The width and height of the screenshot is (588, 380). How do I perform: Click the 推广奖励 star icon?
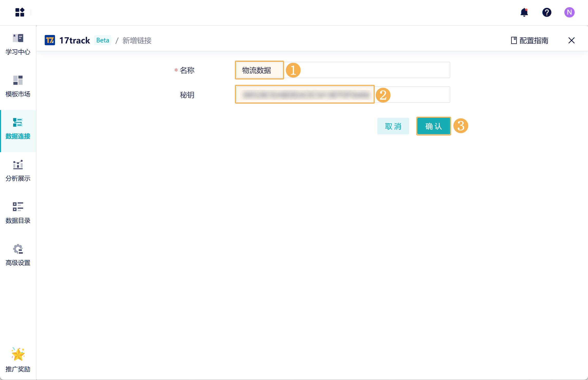click(x=18, y=354)
